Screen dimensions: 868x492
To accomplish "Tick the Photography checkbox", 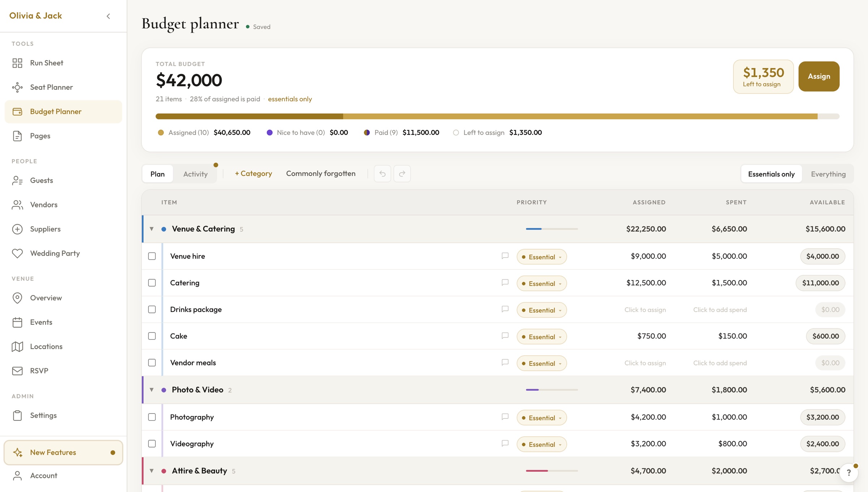I will pyautogui.click(x=152, y=417).
